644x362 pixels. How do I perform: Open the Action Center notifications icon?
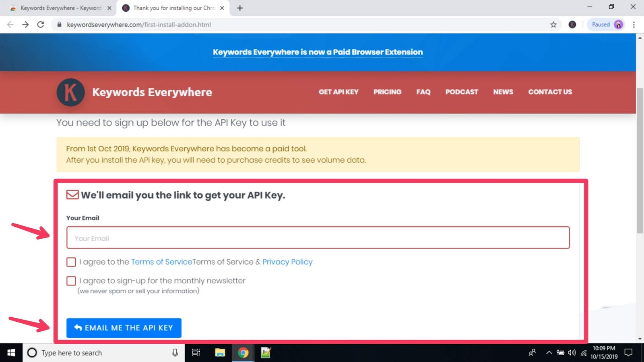point(628,353)
